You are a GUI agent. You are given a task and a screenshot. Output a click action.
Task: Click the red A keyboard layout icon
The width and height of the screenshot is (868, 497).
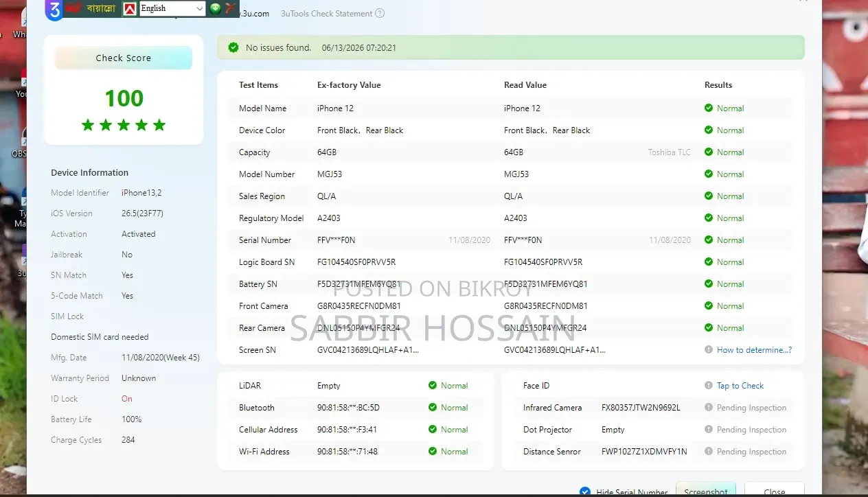129,9
